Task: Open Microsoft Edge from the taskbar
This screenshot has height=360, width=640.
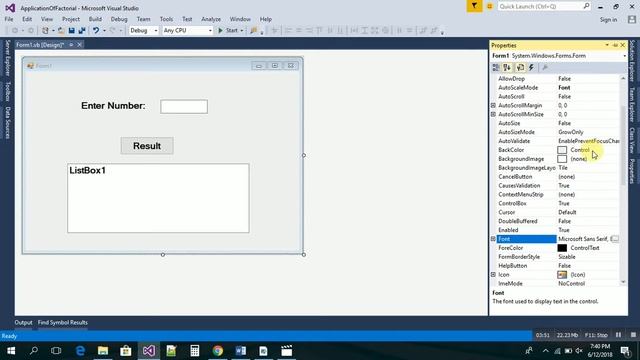Action: (80, 351)
